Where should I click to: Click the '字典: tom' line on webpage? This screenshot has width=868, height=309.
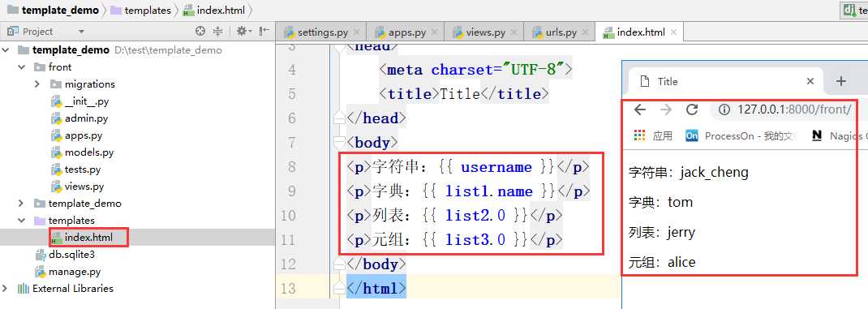tap(661, 202)
